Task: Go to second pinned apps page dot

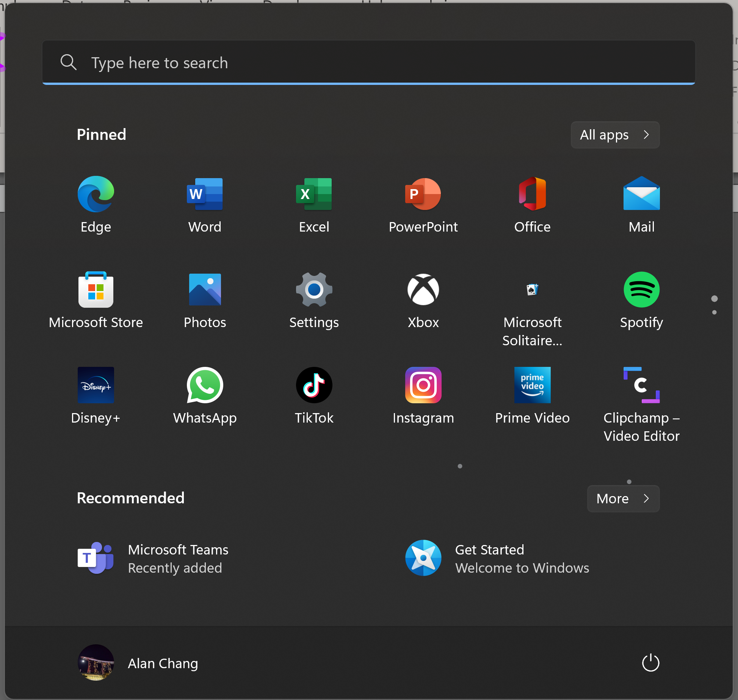Action: [x=714, y=312]
